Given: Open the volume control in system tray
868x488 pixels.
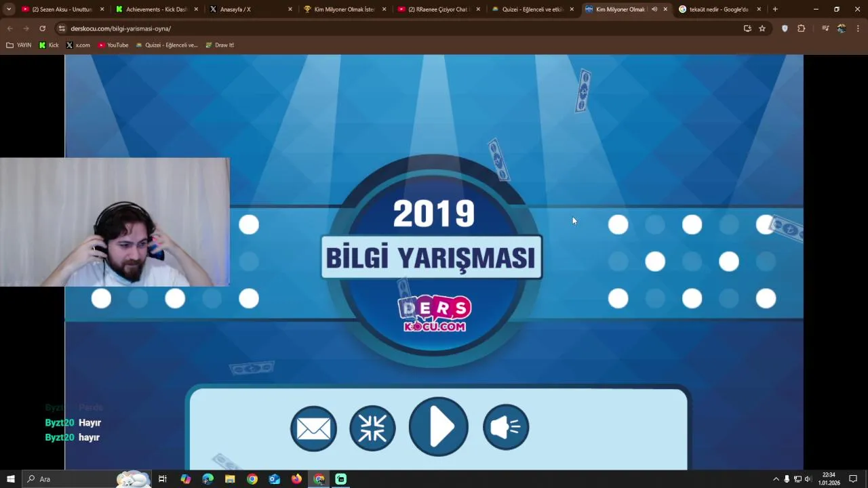Looking at the screenshot, I should (x=808, y=479).
